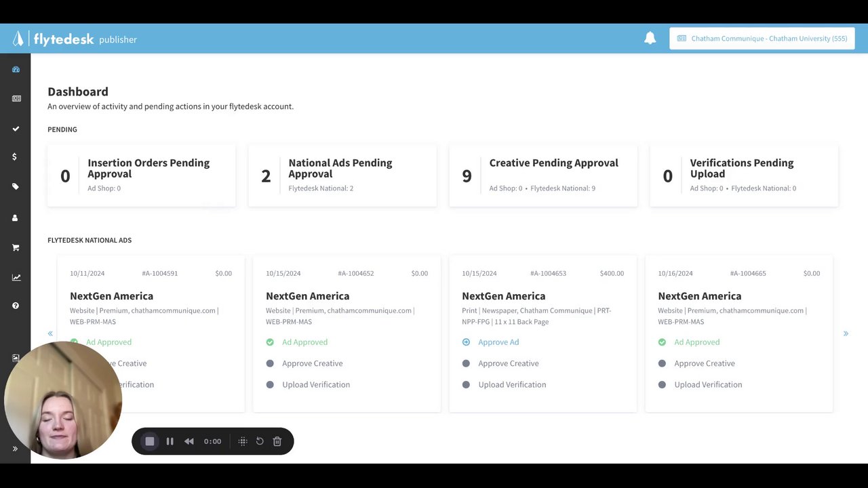The width and height of the screenshot is (868, 488).
Task: Click Approve Ad on #A-1004653 card
Action: (x=498, y=342)
